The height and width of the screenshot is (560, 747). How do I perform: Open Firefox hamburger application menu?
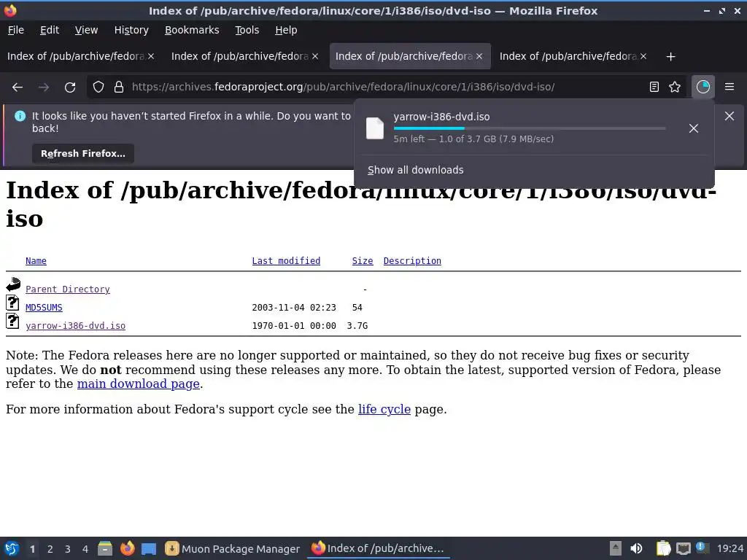pyautogui.click(x=729, y=87)
